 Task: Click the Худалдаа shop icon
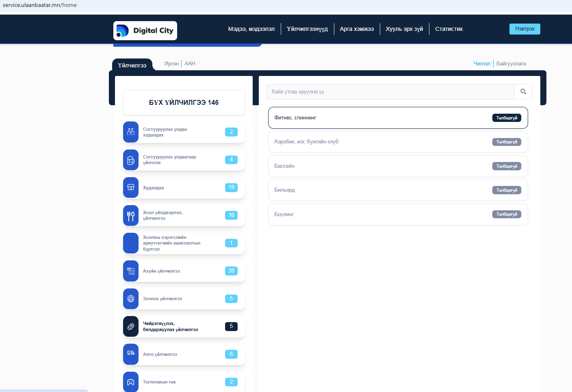(x=131, y=188)
